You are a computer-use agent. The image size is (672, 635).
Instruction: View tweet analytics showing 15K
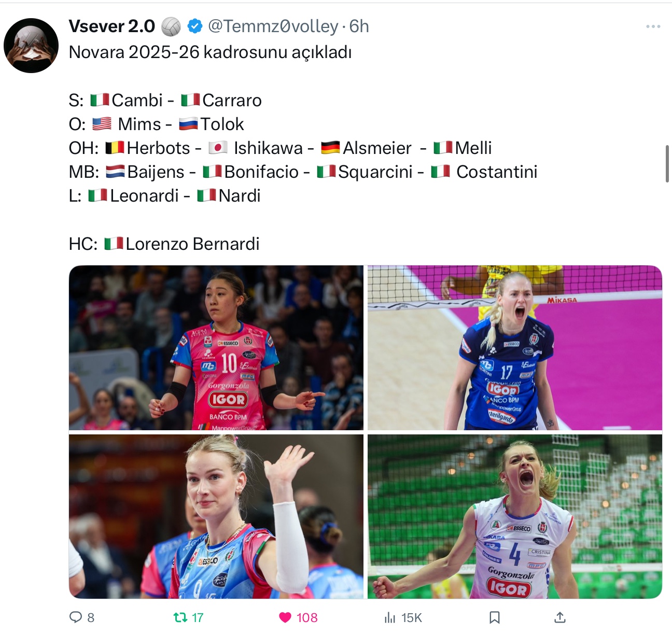pyautogui.click(x=403, y=617)
